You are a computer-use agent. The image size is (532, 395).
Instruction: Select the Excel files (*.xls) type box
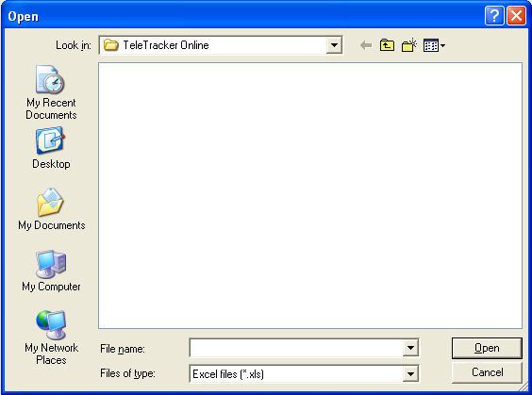(296, 374)
